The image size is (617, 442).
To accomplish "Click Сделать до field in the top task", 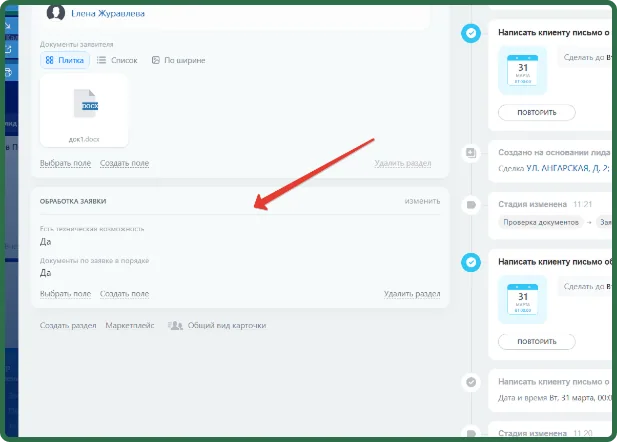I will point(584,57).
